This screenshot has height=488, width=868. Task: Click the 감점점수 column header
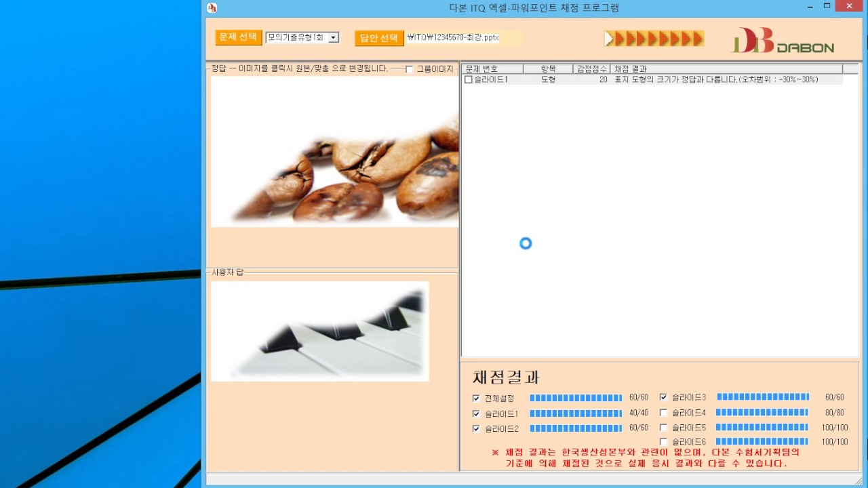point(591,68)
